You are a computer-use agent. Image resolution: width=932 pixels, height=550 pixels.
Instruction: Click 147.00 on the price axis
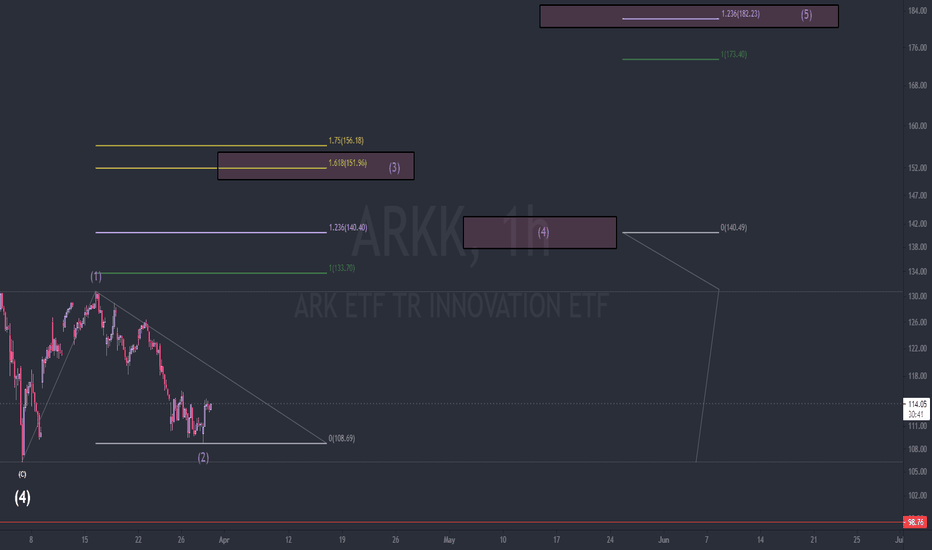(918, 196)
